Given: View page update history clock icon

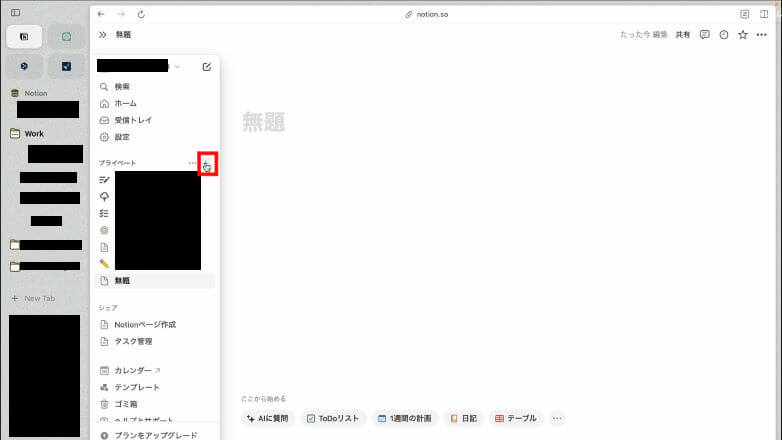Looking at the screenshot, I should coord(724,35).
